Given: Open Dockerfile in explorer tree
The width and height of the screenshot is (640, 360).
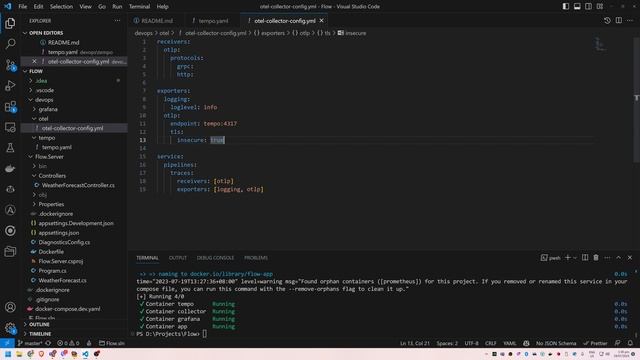Looking at the screenshot, I should [51, 252].
